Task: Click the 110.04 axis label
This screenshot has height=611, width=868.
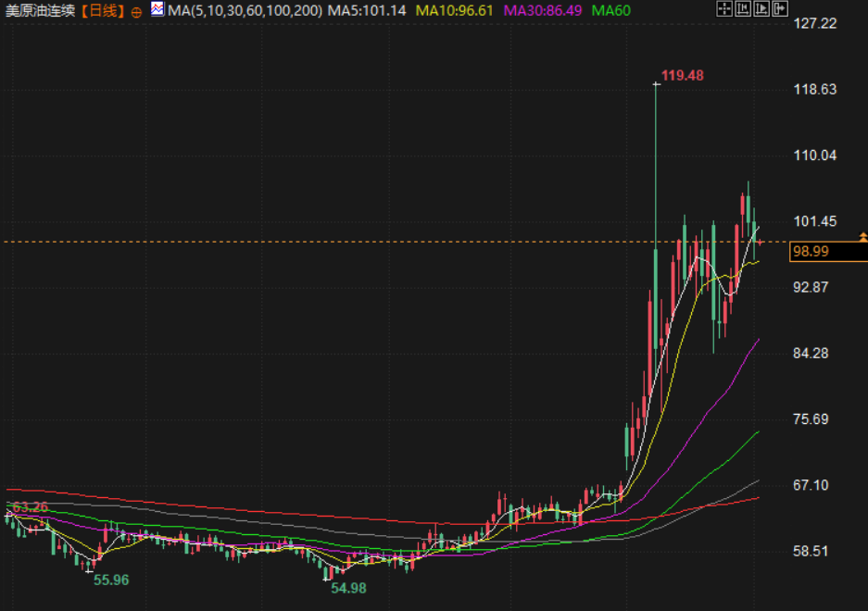Action: pyautogui.click(x=815, y=156)
